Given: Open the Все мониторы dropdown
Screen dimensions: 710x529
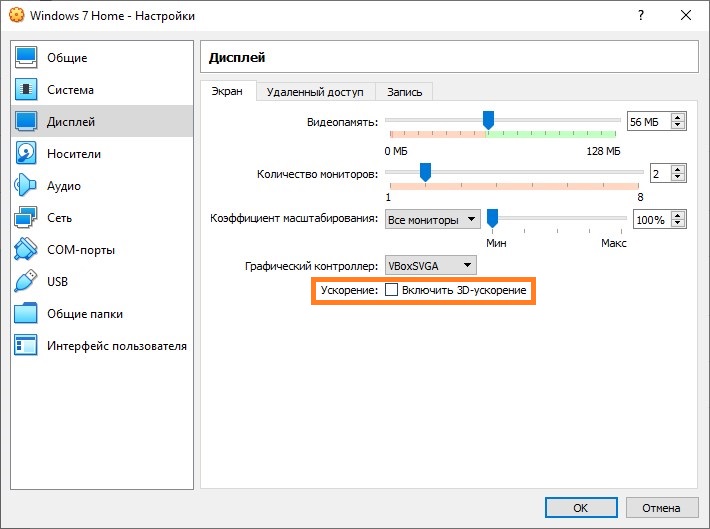Looking at the screenshot, I should (x=431, y=219).
